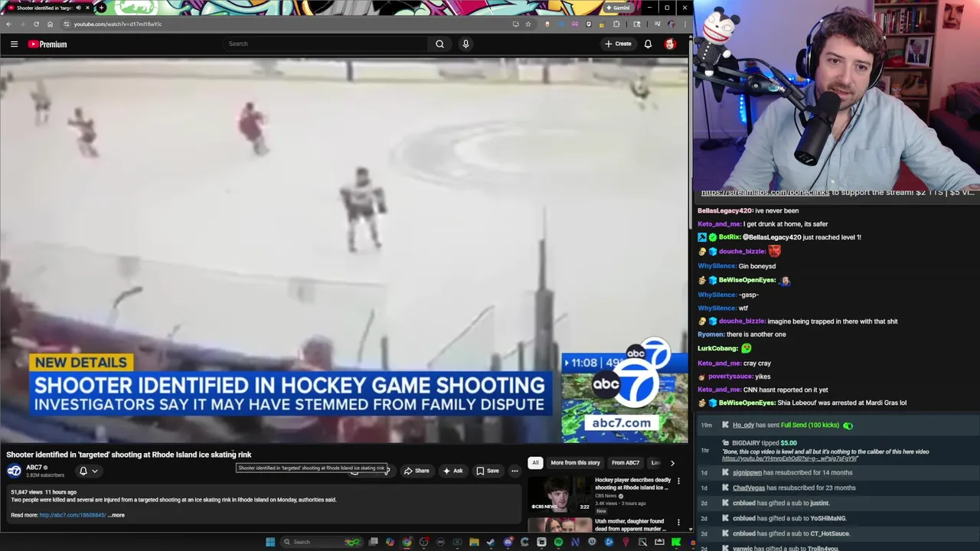
Task: Click the Ryomen username in chat
Action: pyautogui.click(x=710, y=334)
